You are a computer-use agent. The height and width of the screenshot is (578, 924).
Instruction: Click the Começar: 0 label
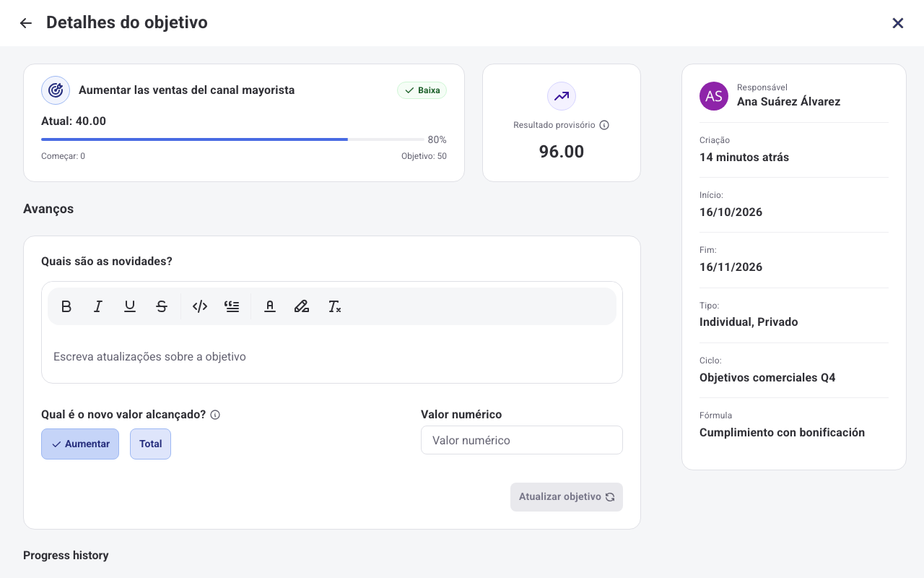click(64, 156)
